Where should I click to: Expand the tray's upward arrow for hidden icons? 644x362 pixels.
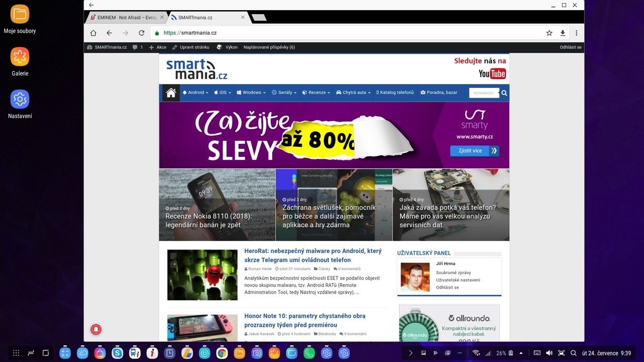[x=521, y=353]
